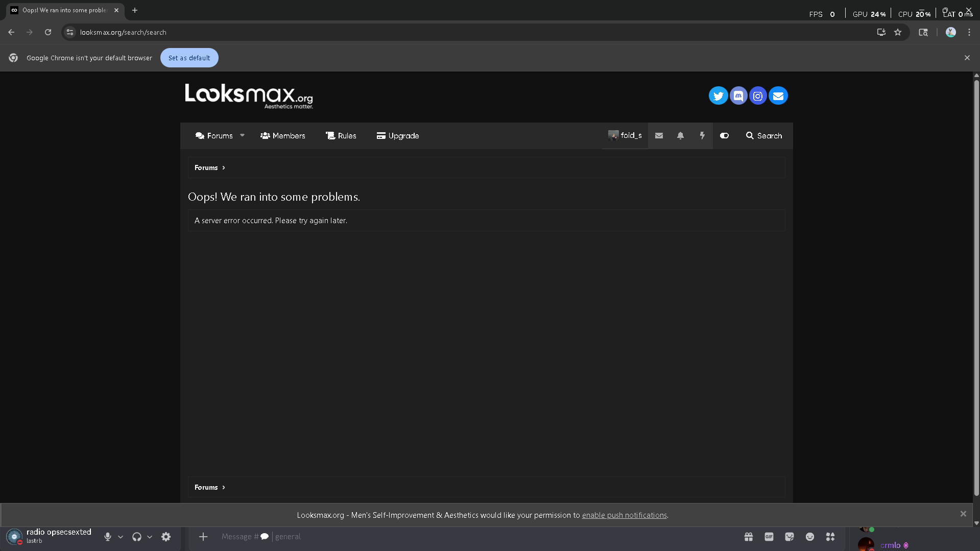Screen dimensions: 980x551
Task: Open the Looksmax Twitter page icon
Action: (x=718, y=95)
